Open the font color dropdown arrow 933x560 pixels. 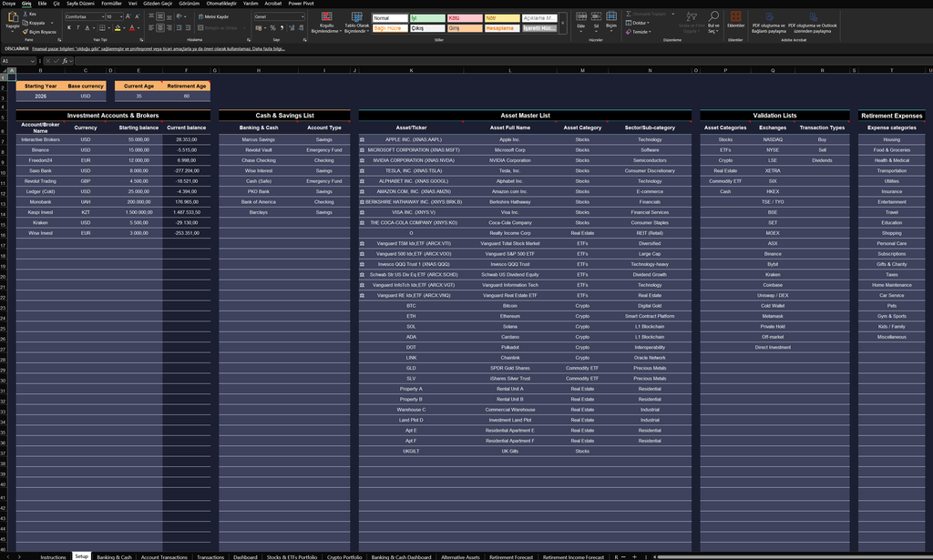tap(138, 28)
